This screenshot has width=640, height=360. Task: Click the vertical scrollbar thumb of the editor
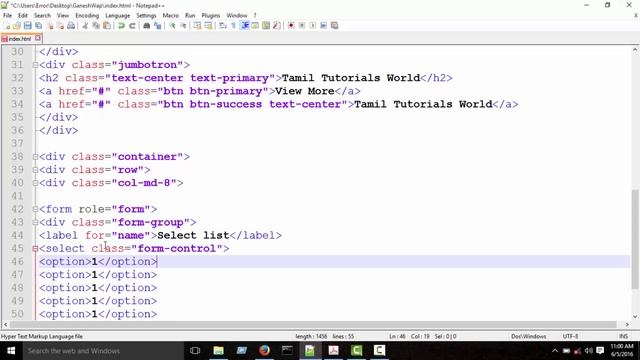(x=635, y=239)
